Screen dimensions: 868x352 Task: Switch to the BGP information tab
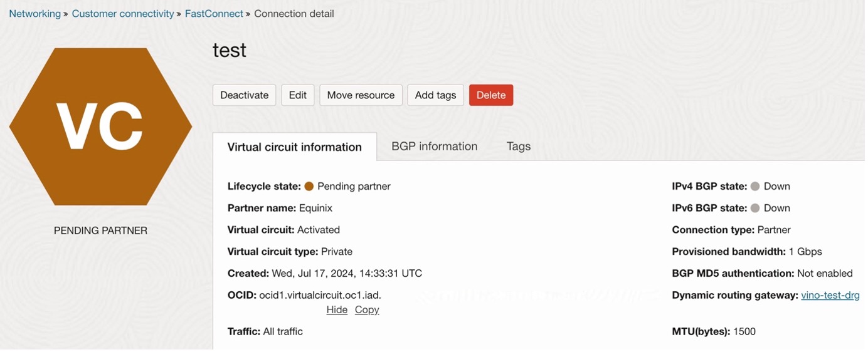tap(434, 147)
